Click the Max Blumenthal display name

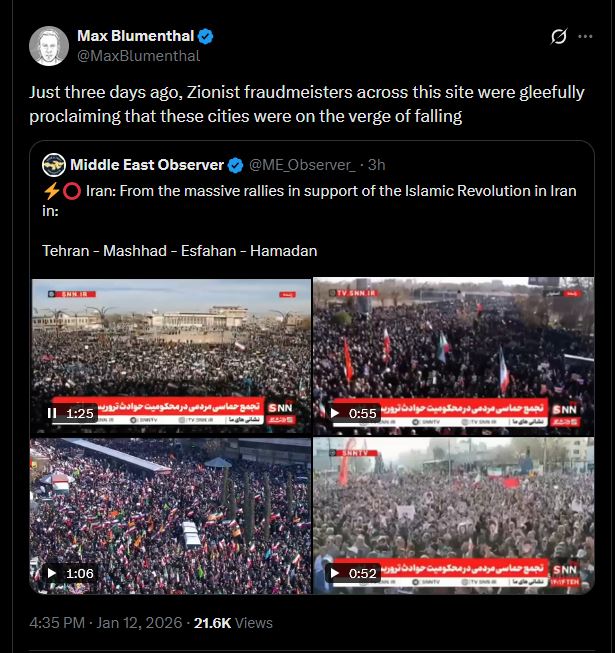136,36
